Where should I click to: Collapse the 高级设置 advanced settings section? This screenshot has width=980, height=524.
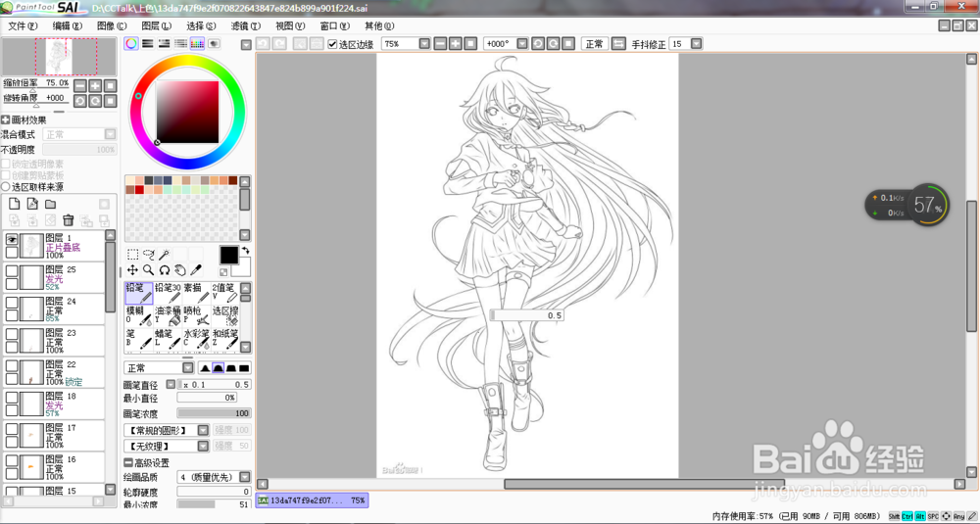(128, 463)
